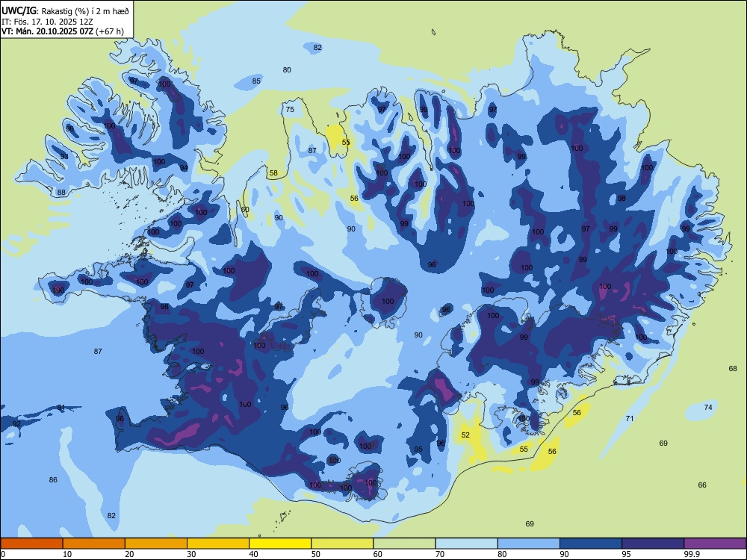Click the legend tick label '10'
747x560 pixels.
click(x=67, y=554)
